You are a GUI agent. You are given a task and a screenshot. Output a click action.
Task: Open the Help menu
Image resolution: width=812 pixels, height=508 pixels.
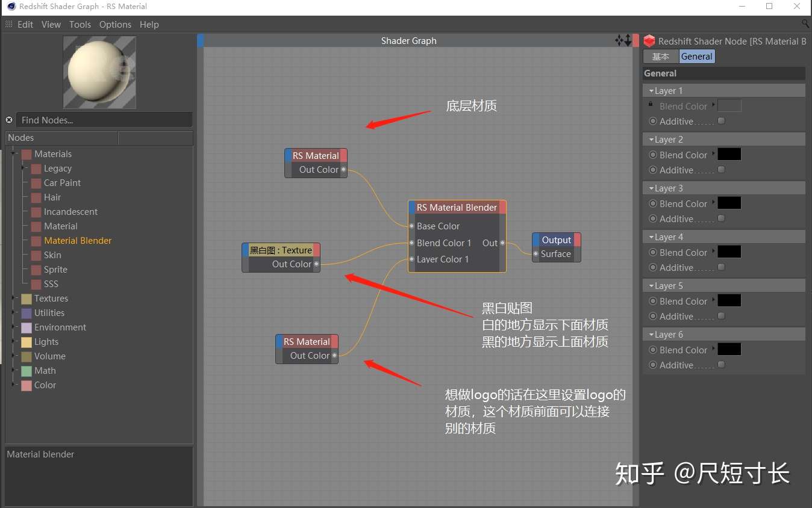[149, 24]
